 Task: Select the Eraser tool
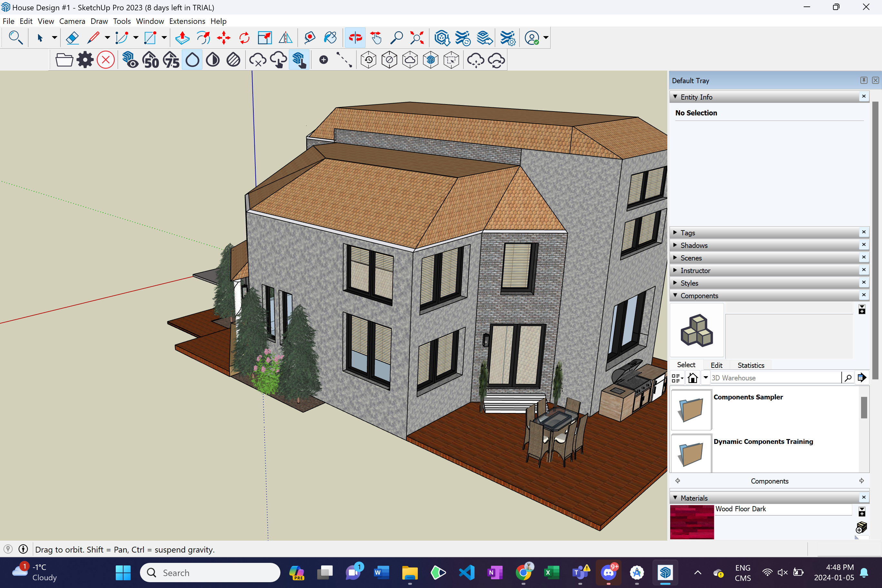click(x=72, y=38)
